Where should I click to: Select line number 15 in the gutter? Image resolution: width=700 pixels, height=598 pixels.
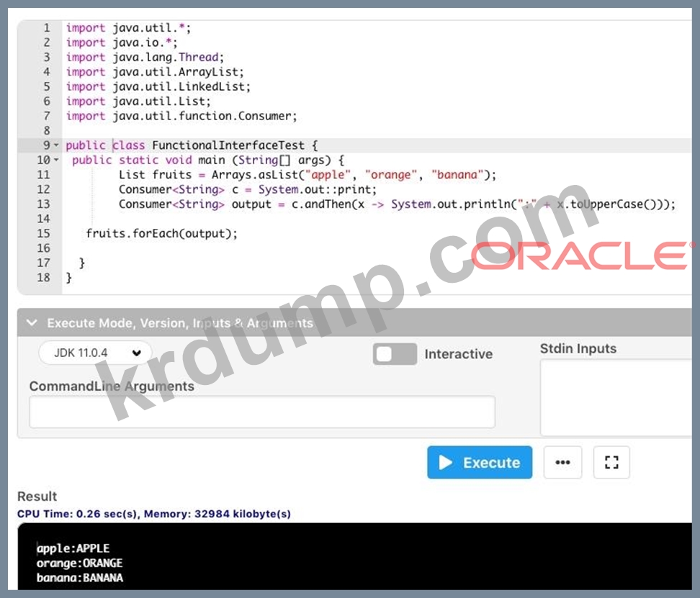(x=43, y=233)
